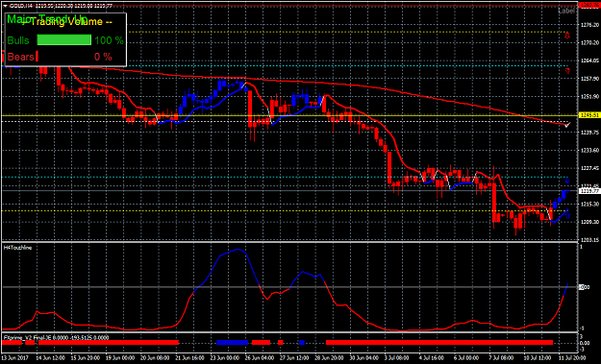Select the red Bears volume bar
This screenshot has height=364, width=601.
[37, 57]
